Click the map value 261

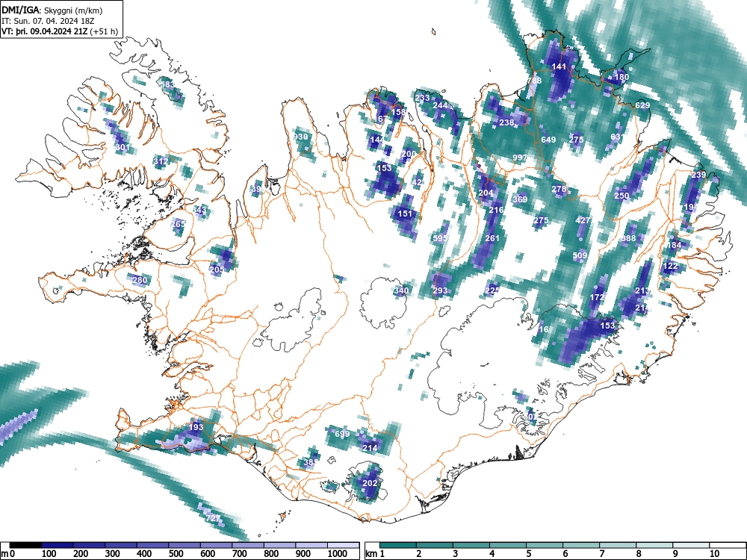pyautogui.click(x=492, y=238)
